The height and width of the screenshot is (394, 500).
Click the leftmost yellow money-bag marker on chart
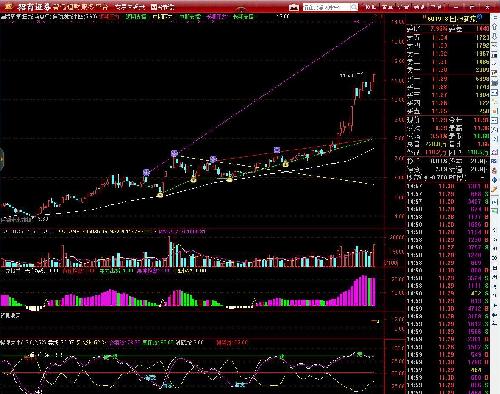pos(160,195)
